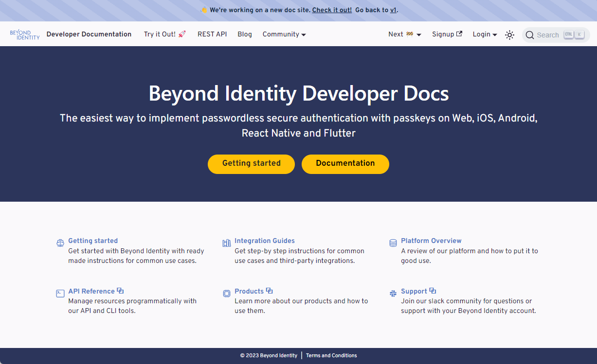Open Try it Out! in navbar
The image size is (597, 364).
165,34
